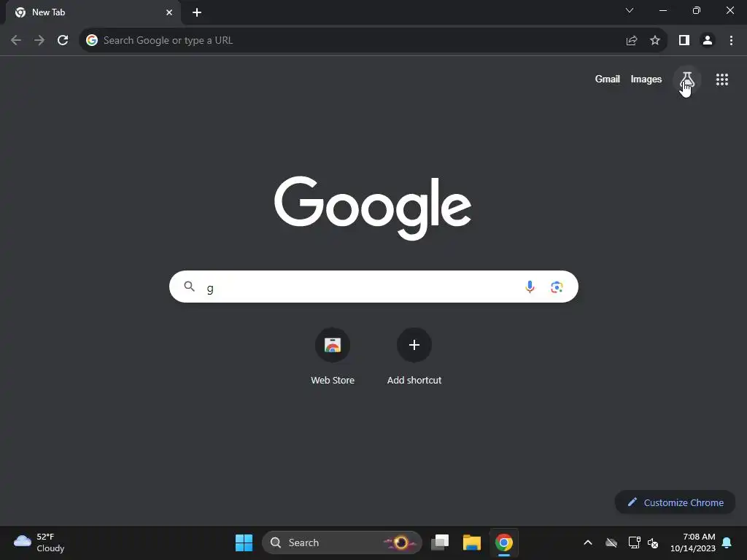
Task: Open Chrome three-dot menu
Action: pos(731,41)
